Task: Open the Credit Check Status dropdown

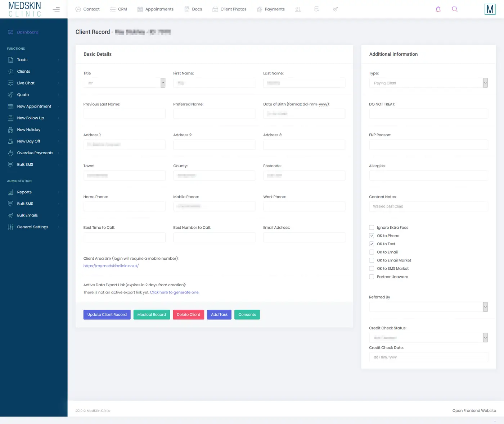Action: tap(428, 338)
